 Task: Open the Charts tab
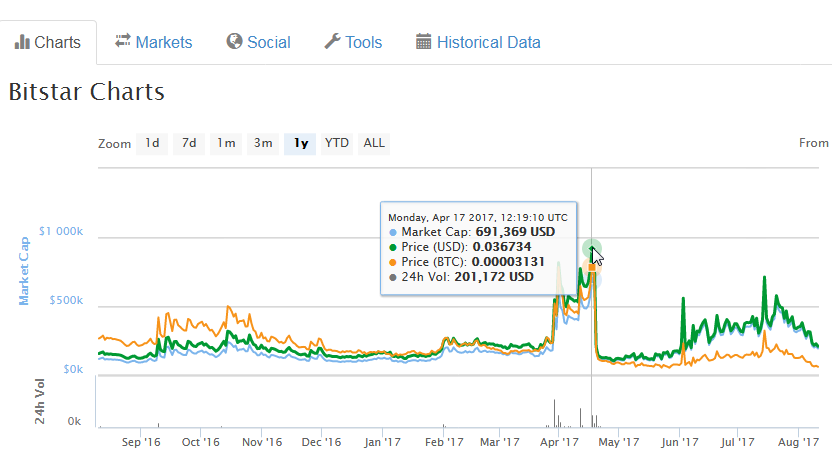48,42
